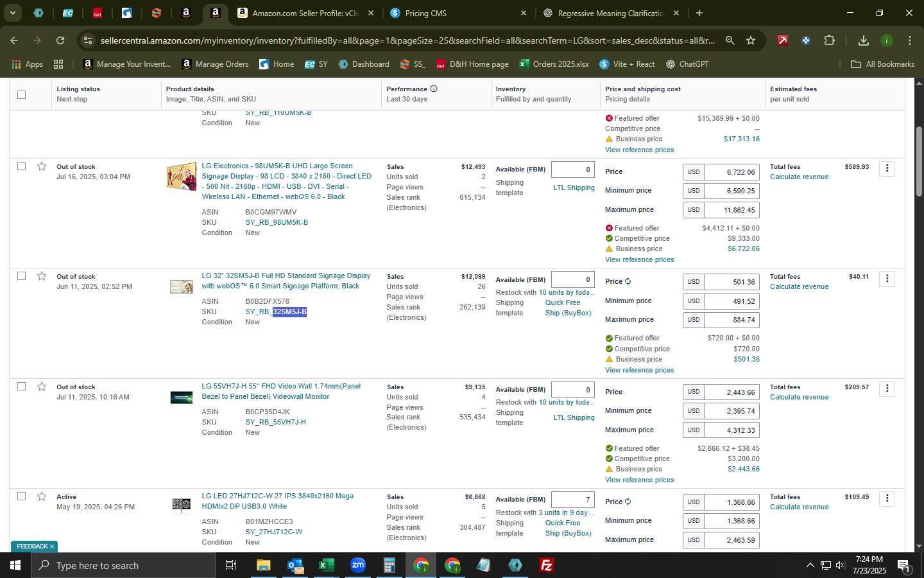Open SKU link SY_RB_98UM5K-B
The image size is (924, 578).
[x=277, y=222]
